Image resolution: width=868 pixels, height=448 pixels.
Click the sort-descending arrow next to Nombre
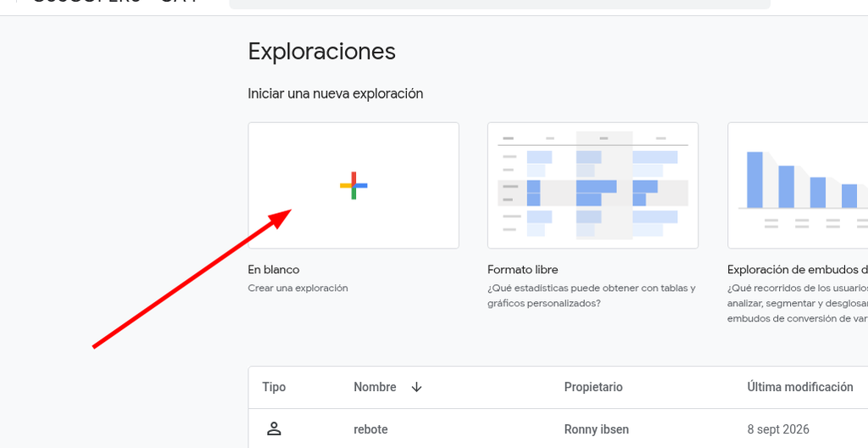click(417, 387)
